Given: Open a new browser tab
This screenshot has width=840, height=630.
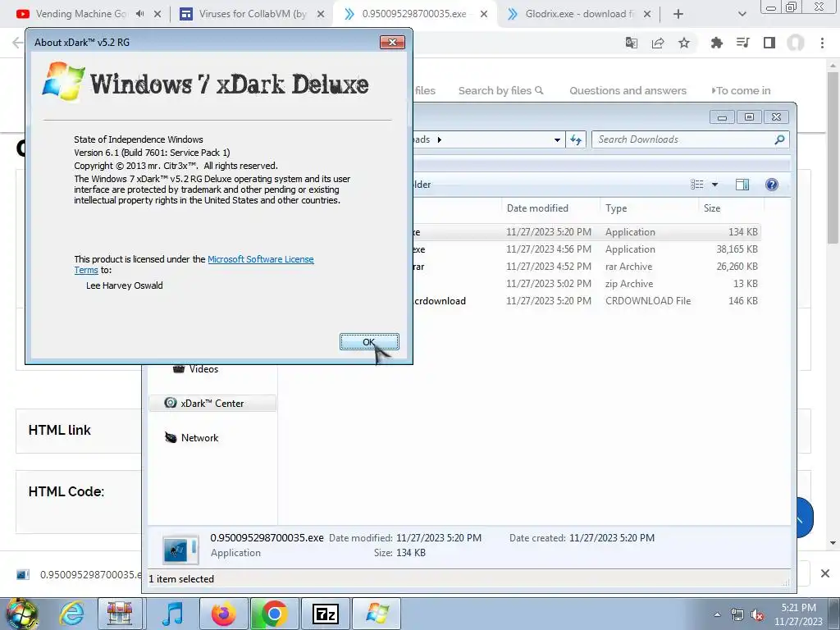Looking at the screenshot, I should click(x=678, y=14).
